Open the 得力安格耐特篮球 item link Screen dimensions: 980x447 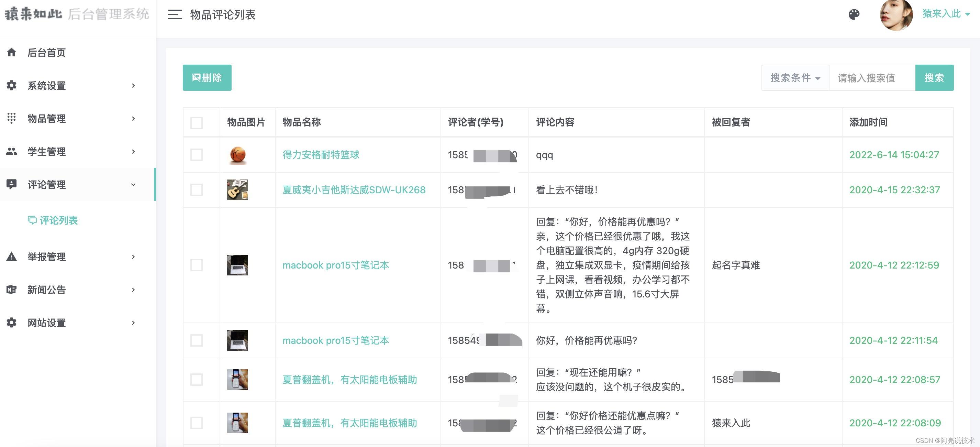[321, 155]
